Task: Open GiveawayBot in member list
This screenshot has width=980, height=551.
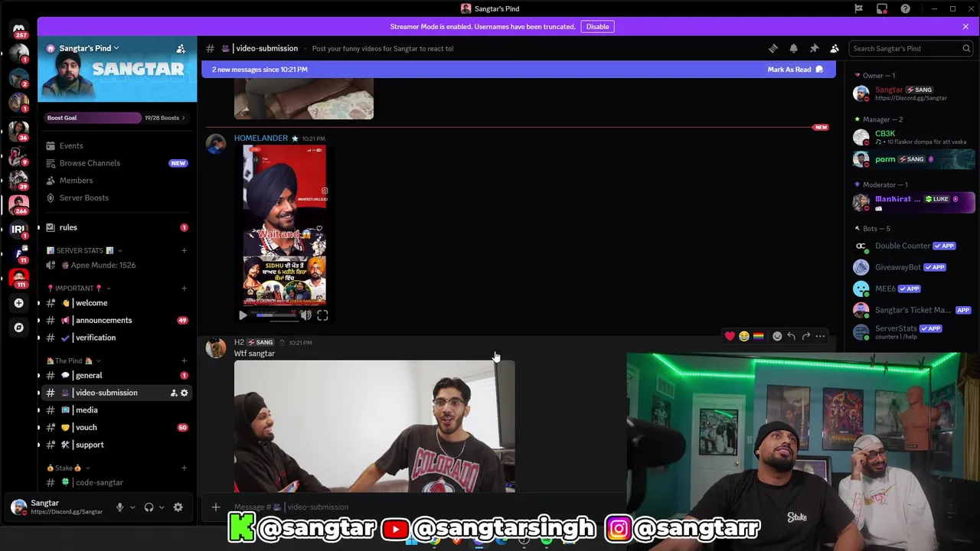Action: [x=911, y=267]
